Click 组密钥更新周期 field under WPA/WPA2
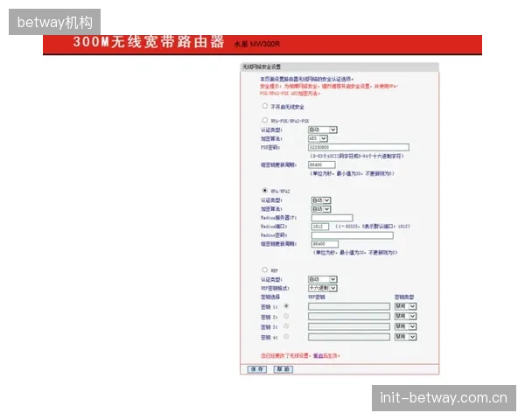Image resolution: width=525 pixels, height=420 pixels. (x=325, y=244)
